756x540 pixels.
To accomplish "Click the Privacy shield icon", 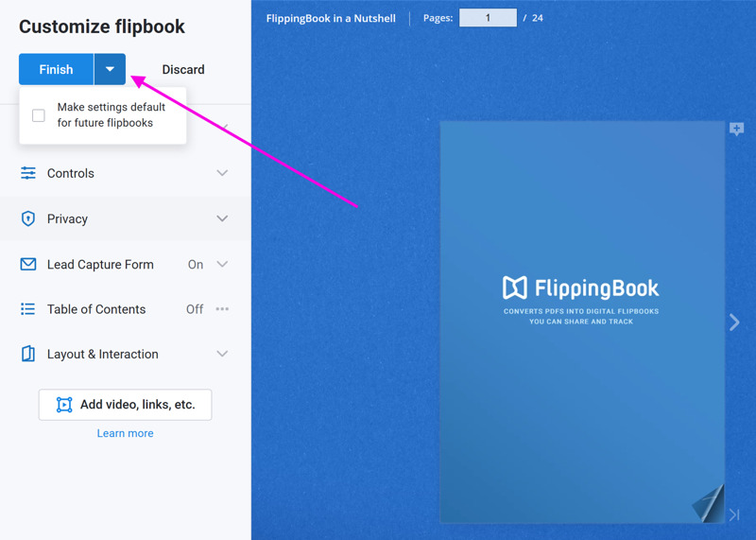I will click(x=28, y=218).
